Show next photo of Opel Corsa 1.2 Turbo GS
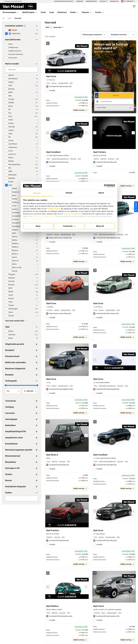The height and width of the screenshot is (644, 138). tap(86, 57)
